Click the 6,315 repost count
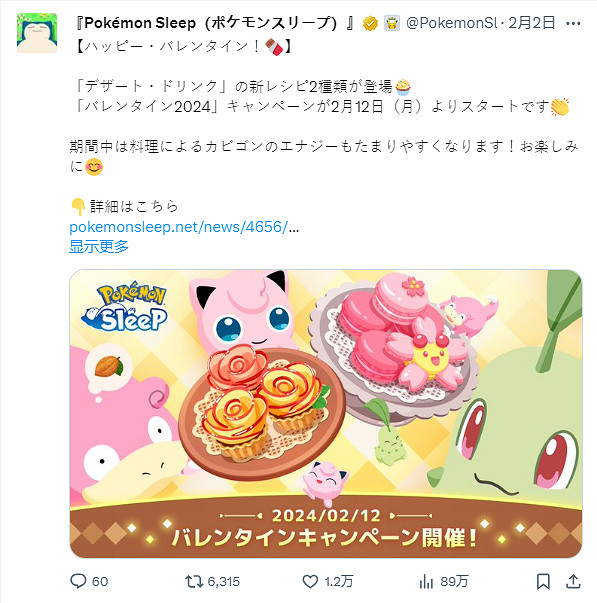 pyautogui.click(x=223, y=581)
